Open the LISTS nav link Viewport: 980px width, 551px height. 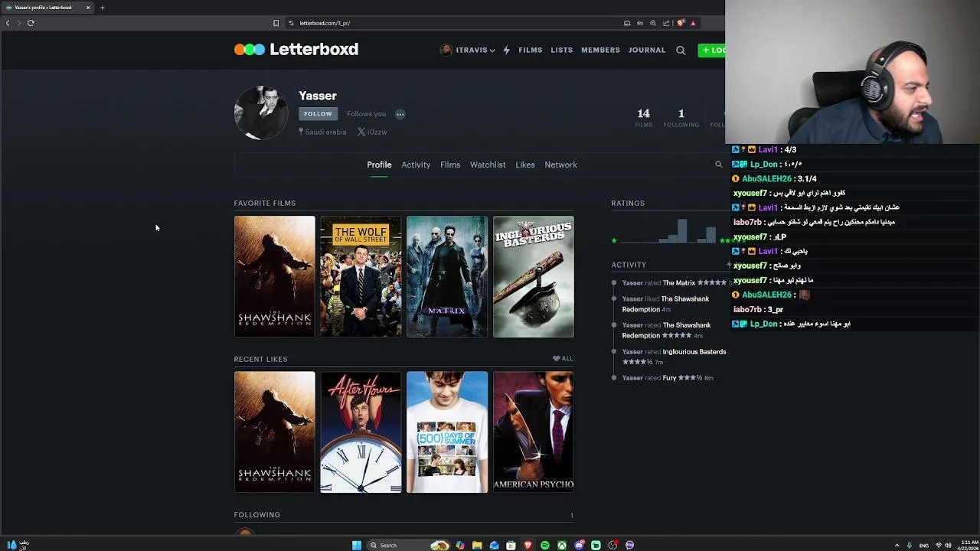point(561,50)
